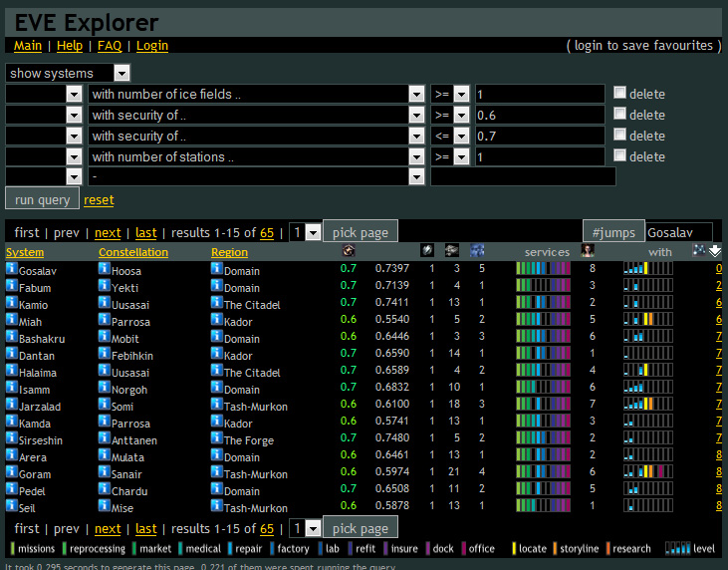Click the value field containing 0.7
728x570 pixels.
pyautogui.click(x=540, y=136)
